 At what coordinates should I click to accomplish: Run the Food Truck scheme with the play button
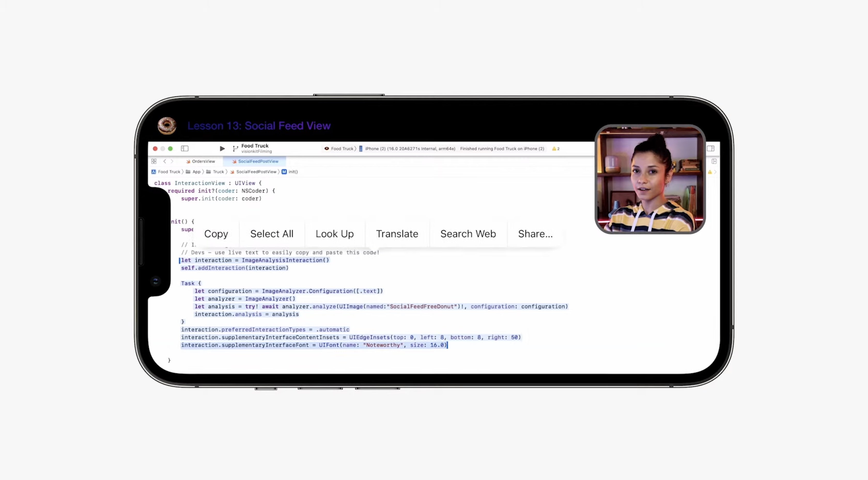pyautogui.click(x=222, y=148)
